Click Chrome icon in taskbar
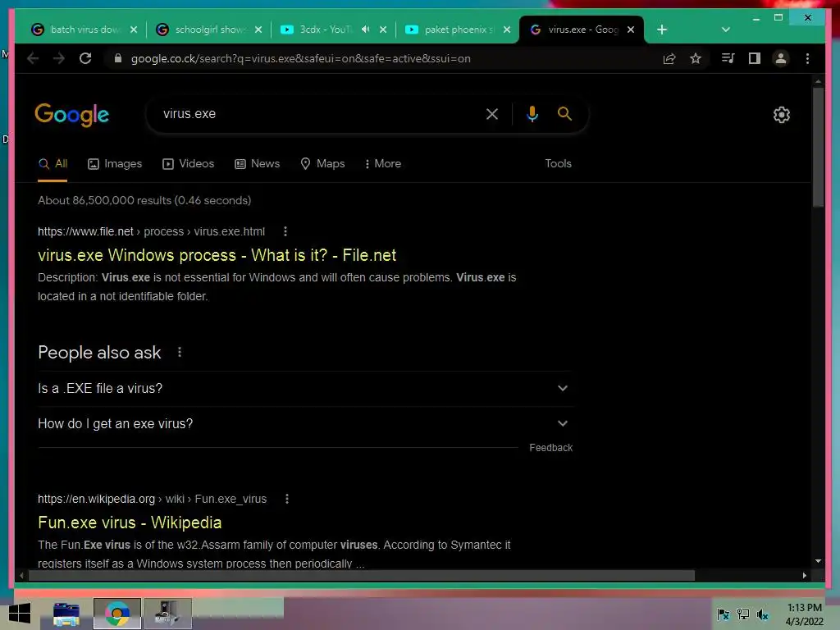840x630 pixels. 116,614
